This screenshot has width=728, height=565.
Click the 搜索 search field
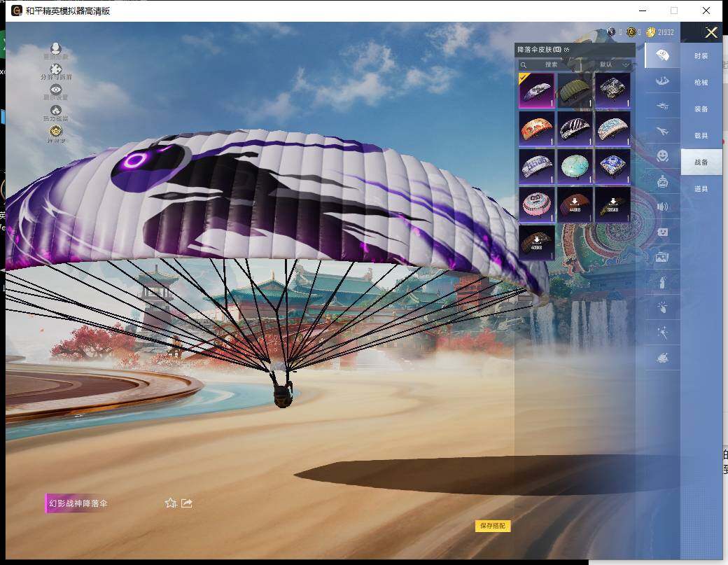tap(553, 64)
